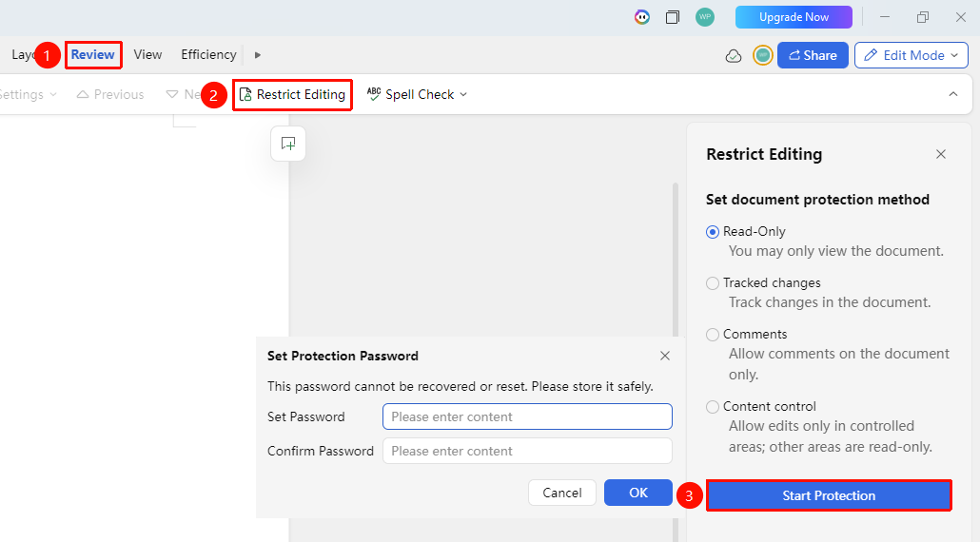980x542 pixels.
Task: Click the pencil icon in Edit Mode
Action: pyautogui.click(x=871, y=55)
